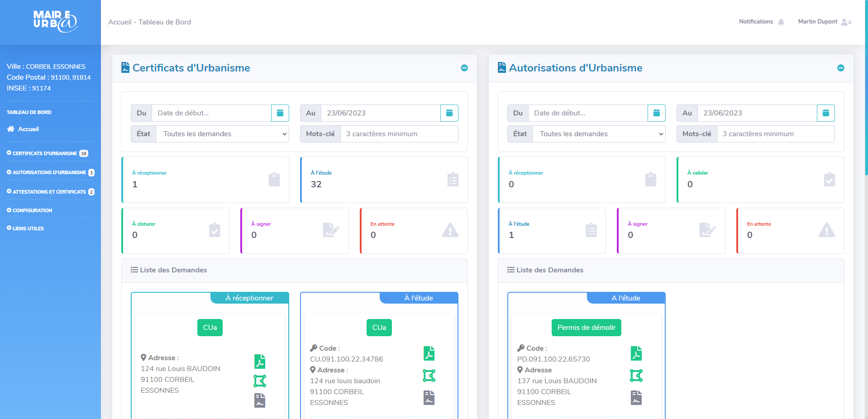The width and height of the screenshot is (868, 419).
Task: Click the Permis de démolir badge
Action: coord(587,328)
